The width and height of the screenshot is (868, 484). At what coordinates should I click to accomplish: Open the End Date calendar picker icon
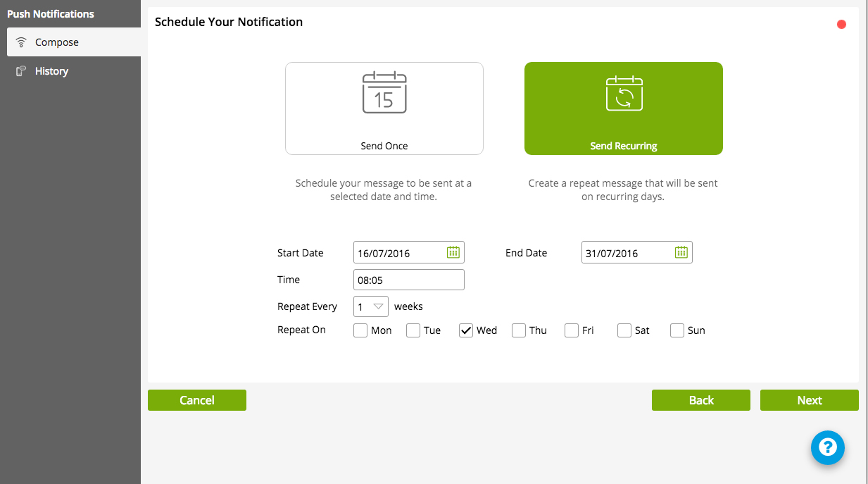click(681, 252)
